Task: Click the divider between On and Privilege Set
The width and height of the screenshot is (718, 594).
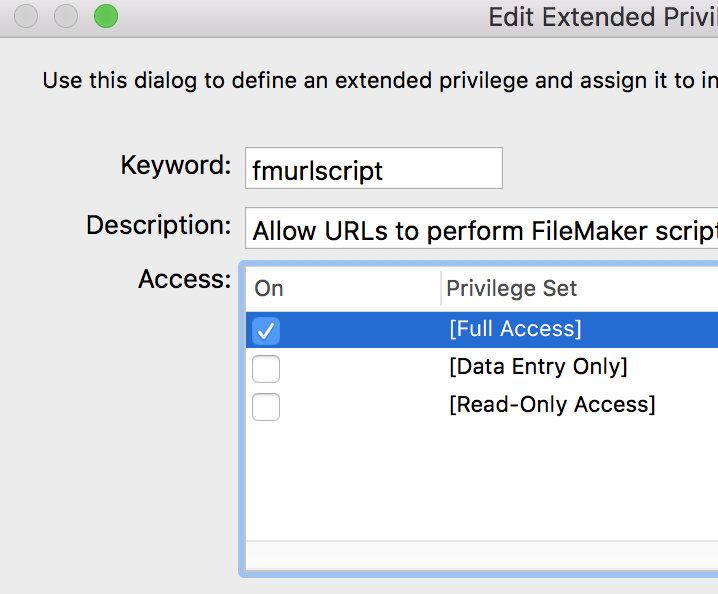Action: (x=441, y=289)
